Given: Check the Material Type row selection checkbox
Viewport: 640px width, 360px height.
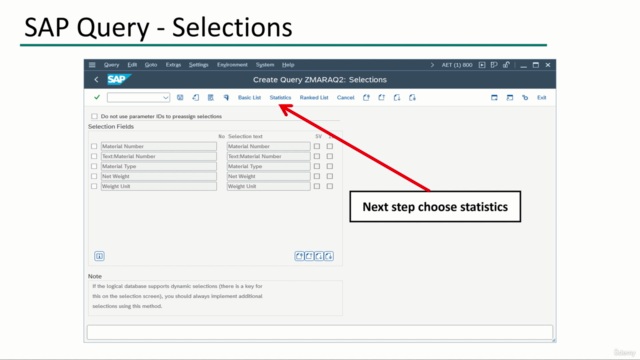Looking at the screenshot, I should (94, 166).
